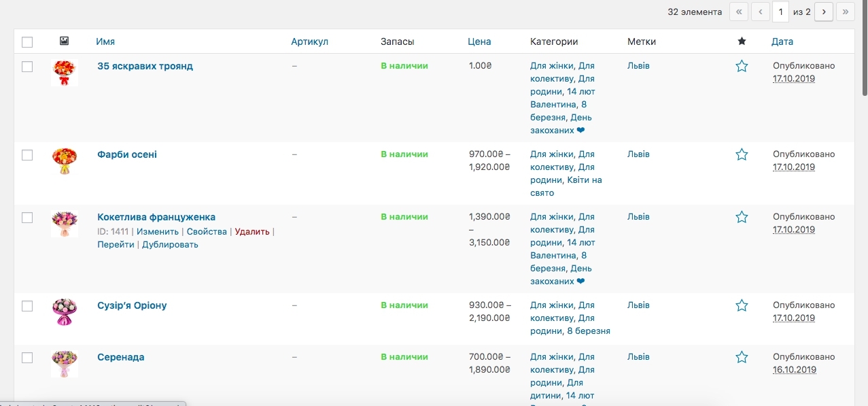Toggle the featured star on Серенада row

pyautogui.click(x=742, y=357)
